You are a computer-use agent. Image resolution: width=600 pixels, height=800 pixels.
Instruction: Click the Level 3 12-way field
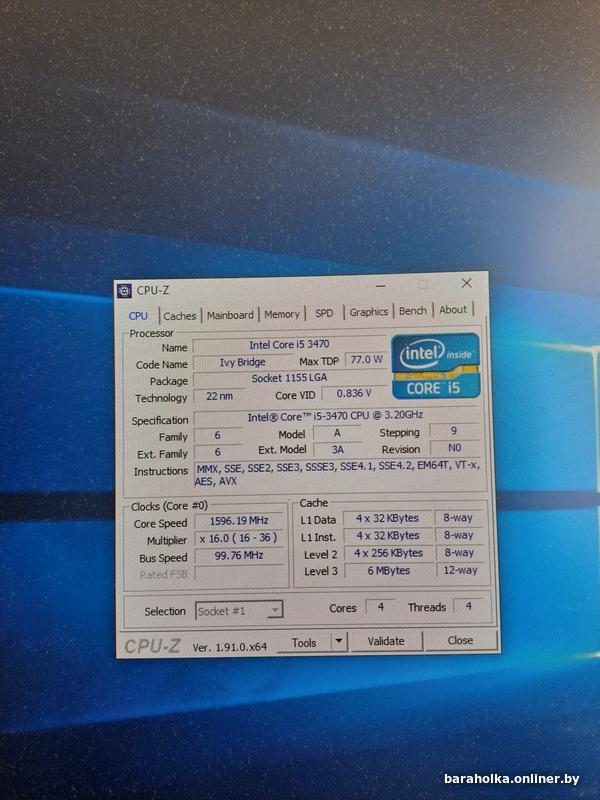coord(460,570)
